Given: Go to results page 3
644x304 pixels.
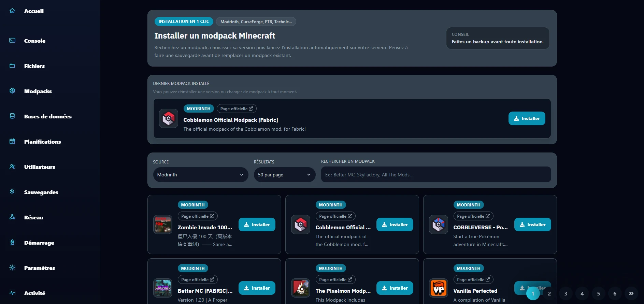Looking at the screenshot, I should [x=566, y=293].
